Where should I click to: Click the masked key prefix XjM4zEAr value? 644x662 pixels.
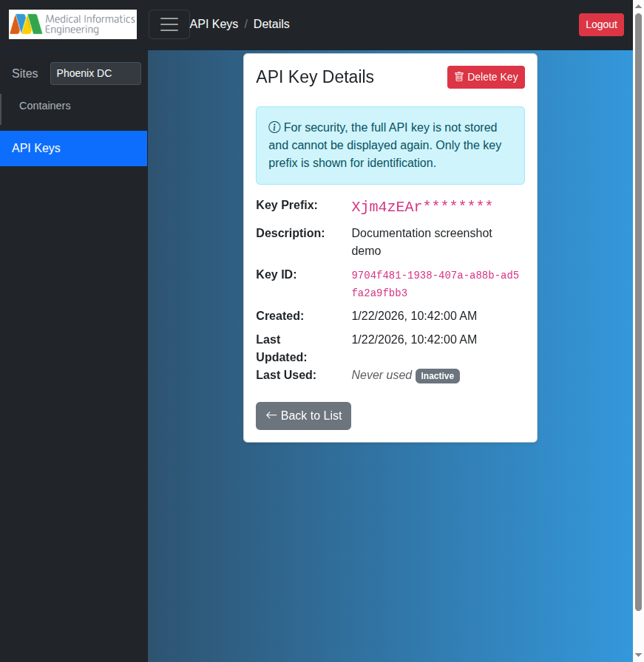point(421,206)
